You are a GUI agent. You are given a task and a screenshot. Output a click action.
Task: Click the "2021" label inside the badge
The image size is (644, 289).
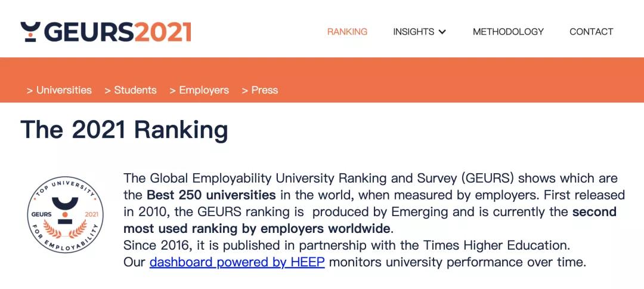91,214
